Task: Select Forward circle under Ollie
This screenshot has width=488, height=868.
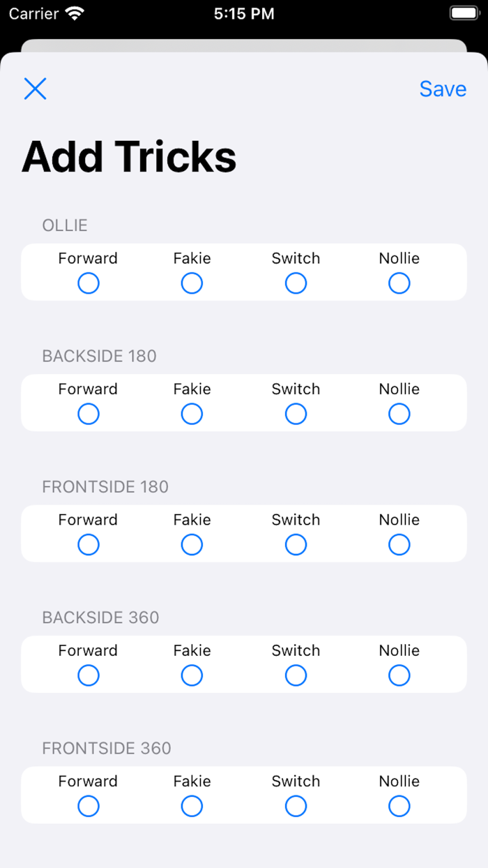Action: tap(89, 283)
